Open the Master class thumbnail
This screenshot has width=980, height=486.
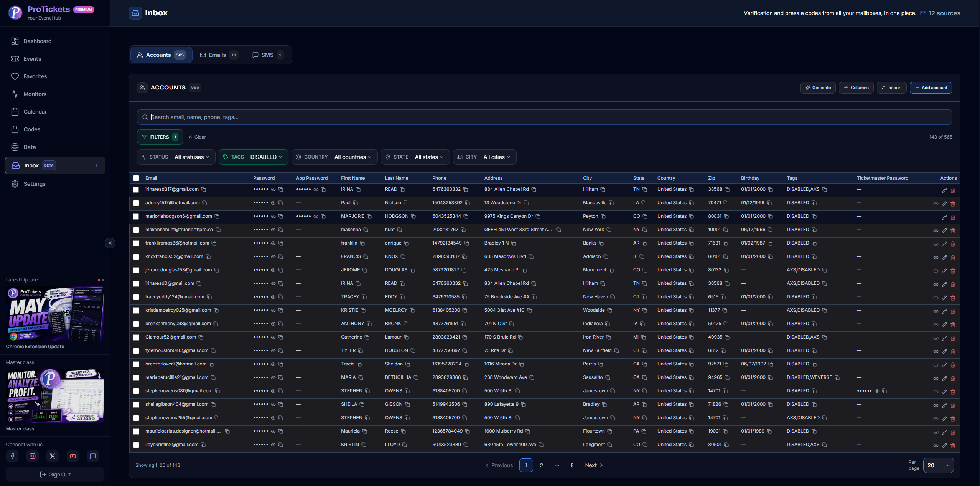[55, 396]
